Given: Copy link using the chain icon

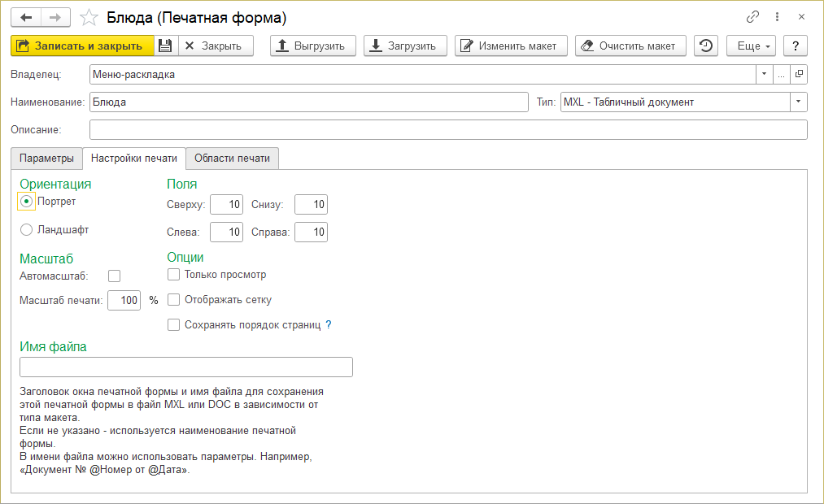Looking at the screenshot, I should [752, 17].
